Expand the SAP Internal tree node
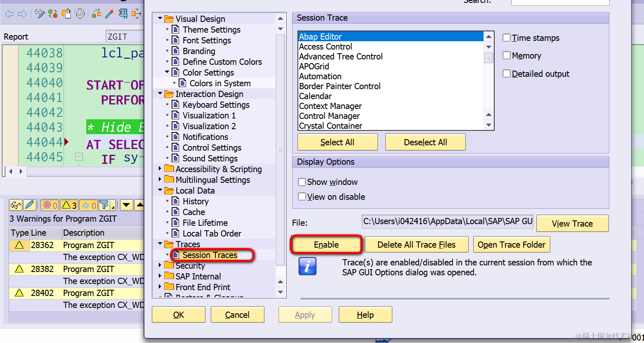The height and width of the screenshot is (343, 644). pyautogui.click(x=160, y=276)
